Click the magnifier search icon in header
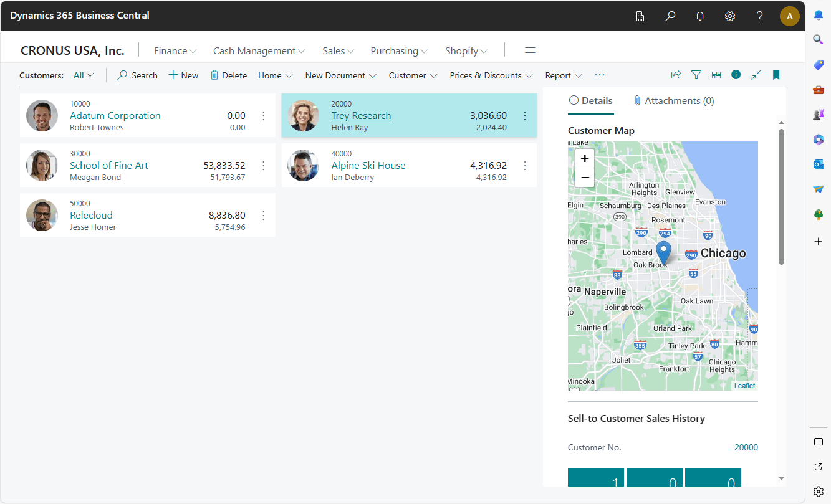The height and width of the screenshot is (504, 831). pyautogui.click(x=670, y=16)
